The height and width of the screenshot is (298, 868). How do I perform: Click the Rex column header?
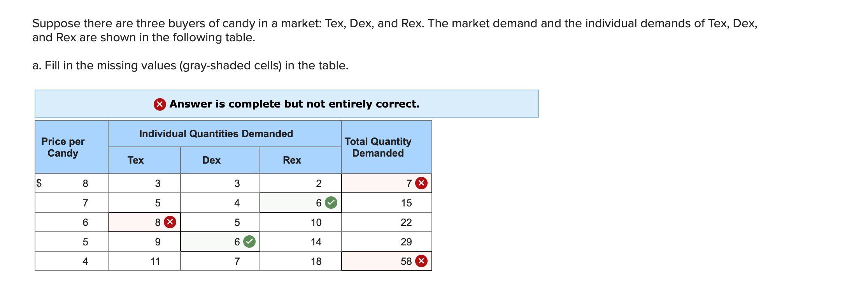pyautogui.click(x=291, y=160)
